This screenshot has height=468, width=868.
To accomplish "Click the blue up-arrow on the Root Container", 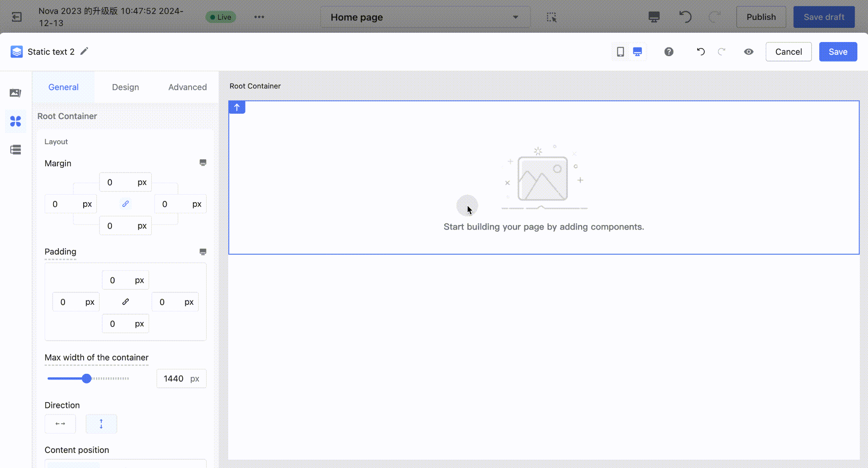I will pyautogui.click(x=237, y=107).
